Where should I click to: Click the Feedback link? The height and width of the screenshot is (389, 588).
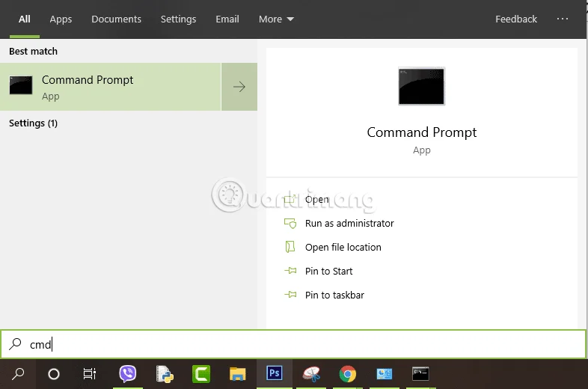click(x=516, y=19)
